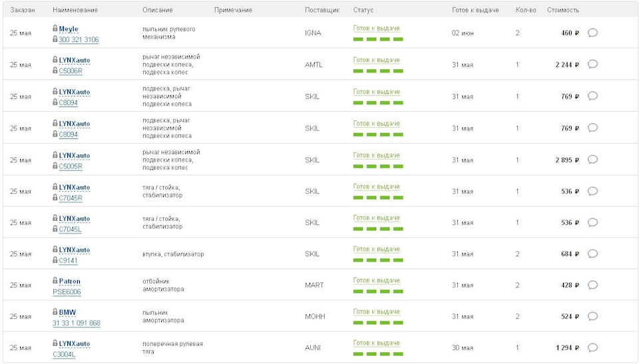Screen dimensions: 639x364
Task: Click the Стоимость column header
Action: point(562,10)
